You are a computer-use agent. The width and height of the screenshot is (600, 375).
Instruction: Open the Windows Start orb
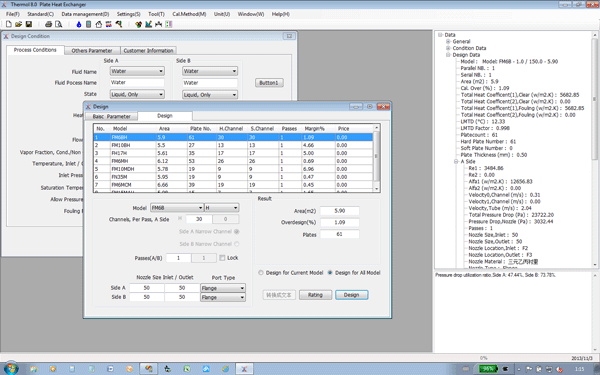pos(11,368)
